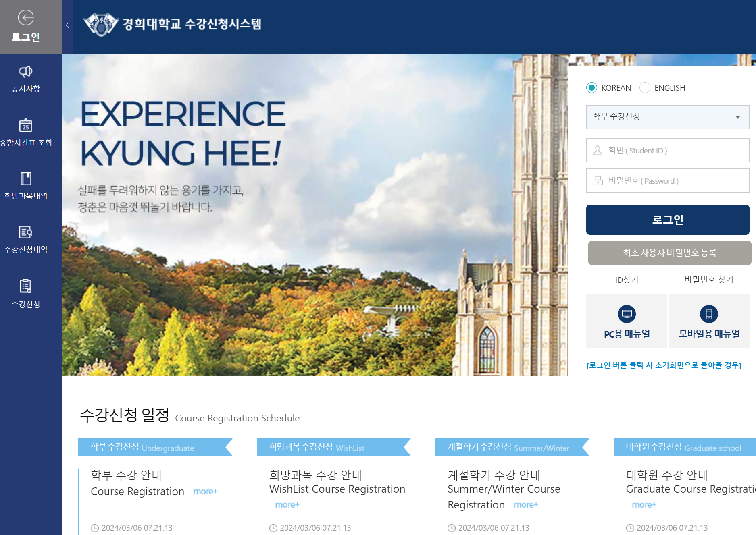This screenshot has width=756, height=535.
Task: Collapse the sidebar with the chevron arrow
Action: 67,25
